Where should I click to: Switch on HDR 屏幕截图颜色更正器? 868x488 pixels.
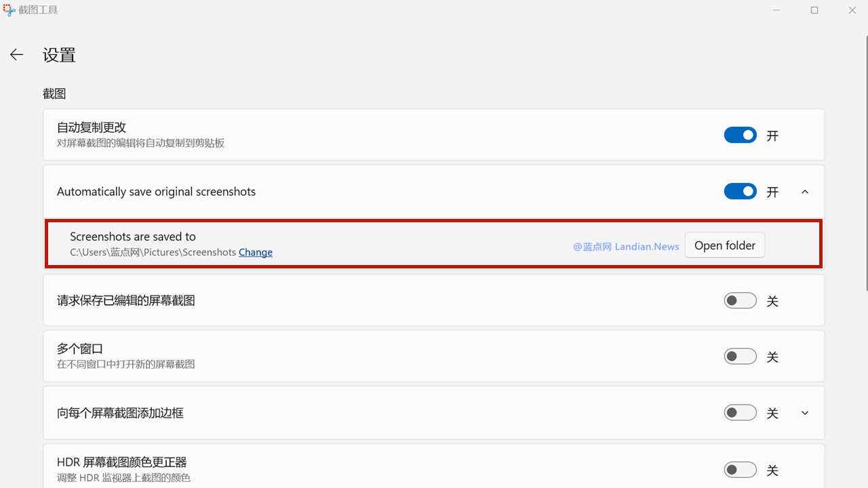coord(740,469)
